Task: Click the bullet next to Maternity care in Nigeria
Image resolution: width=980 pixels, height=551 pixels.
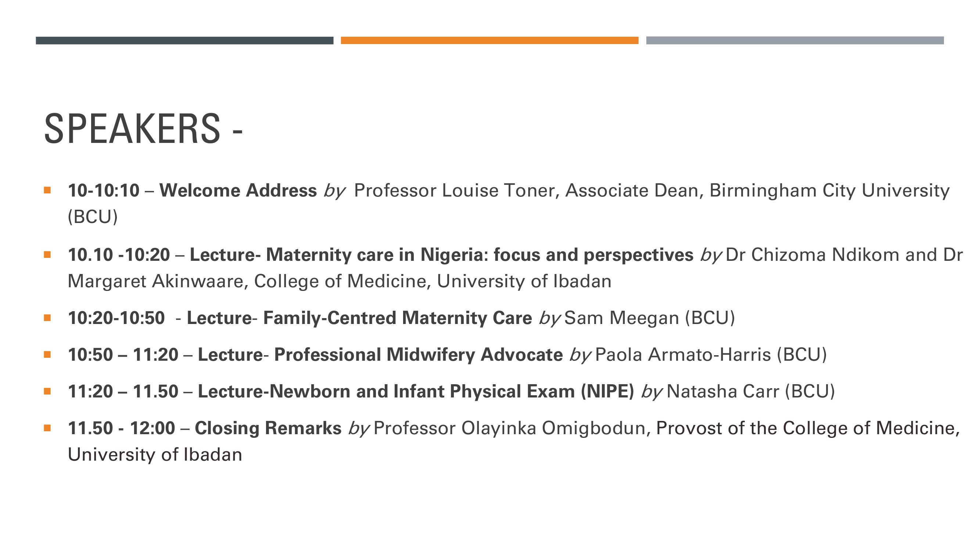Action: tap(47, 255)
